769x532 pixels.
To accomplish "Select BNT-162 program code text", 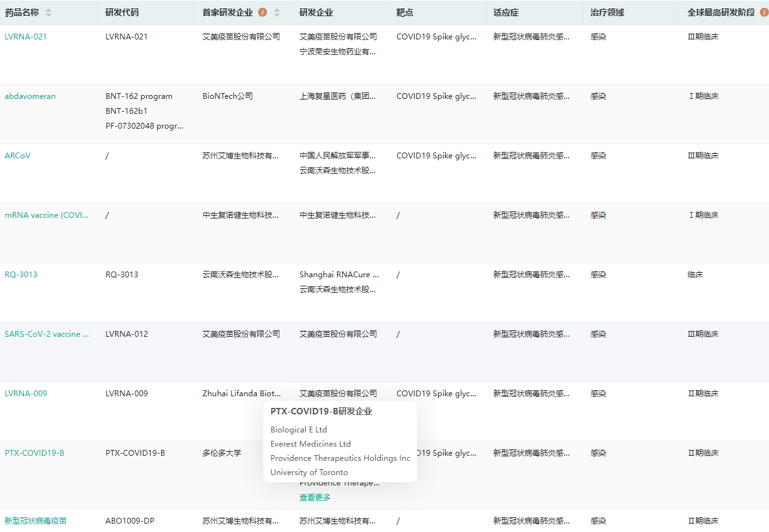I will coord(139,96).
